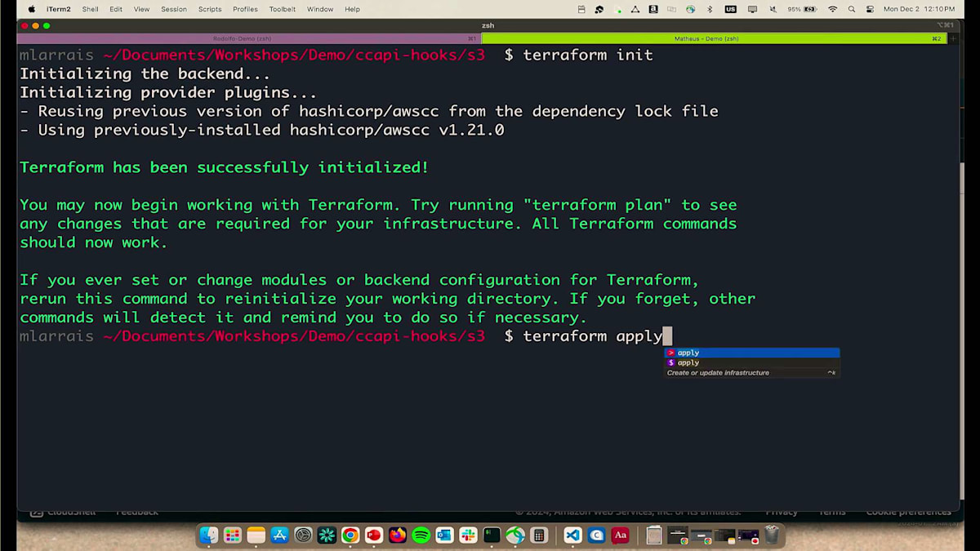Open Notes from the dock

click(256, 535)
